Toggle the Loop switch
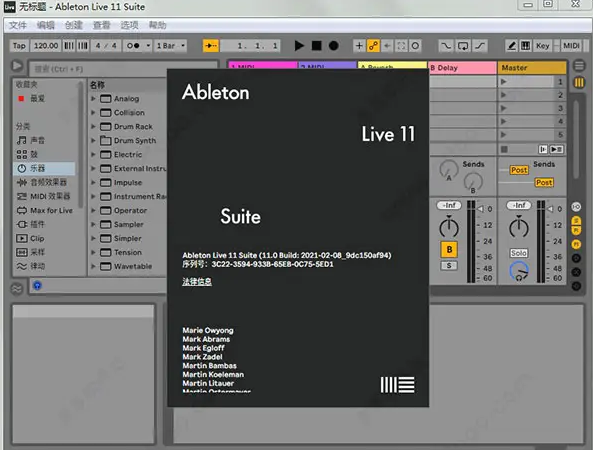The image size is (593, 450). [x=463, y=46]
